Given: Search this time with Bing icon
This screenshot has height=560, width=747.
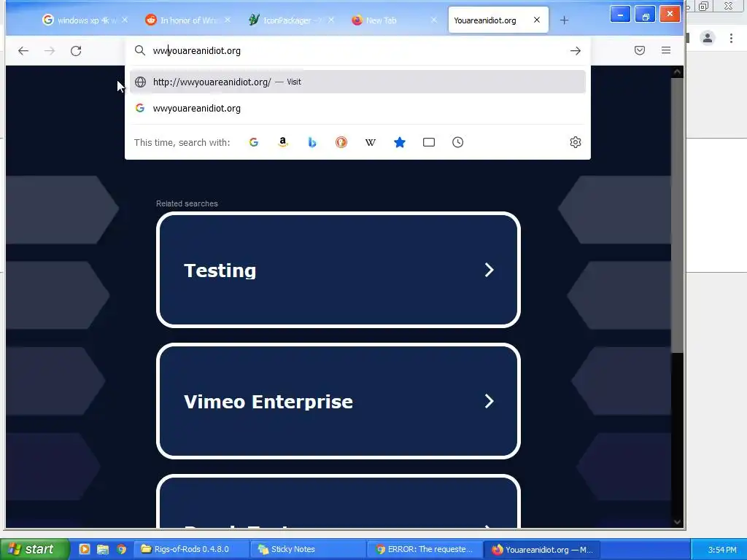Looking at the screenshot, I should pos(312,142).
